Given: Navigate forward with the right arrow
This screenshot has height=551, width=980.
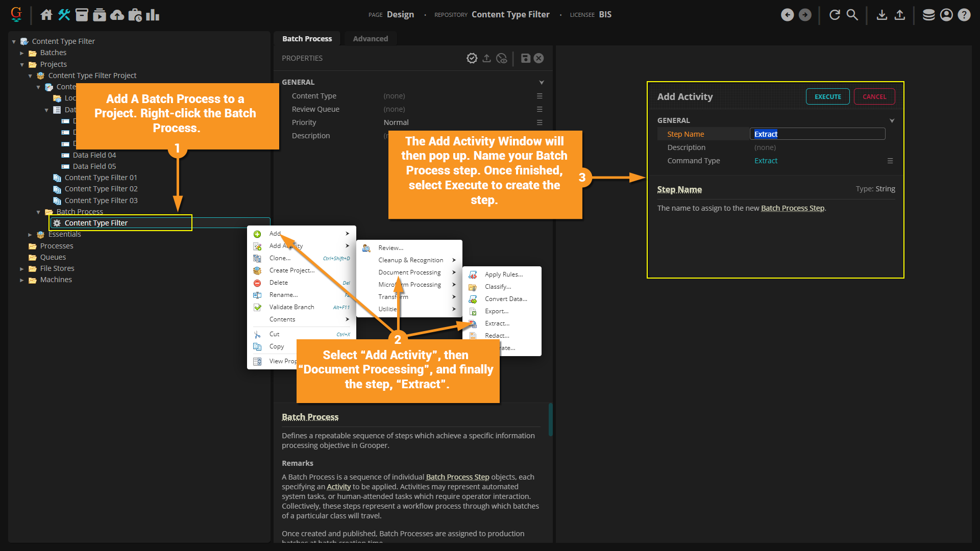Looking at the screenshot, I should click(805, 15).
